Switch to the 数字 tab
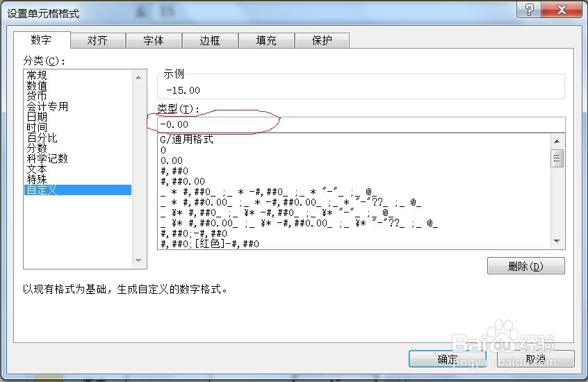 42,40
